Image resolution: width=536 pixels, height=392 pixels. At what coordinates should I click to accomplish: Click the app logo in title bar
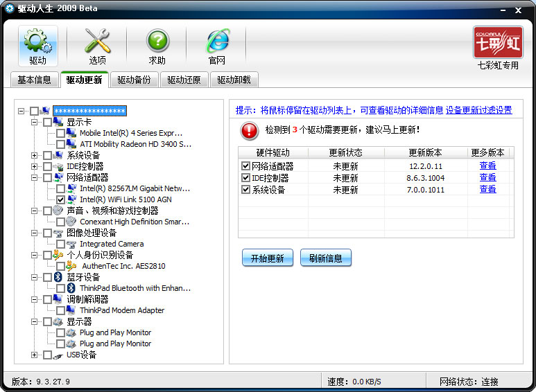10,8
